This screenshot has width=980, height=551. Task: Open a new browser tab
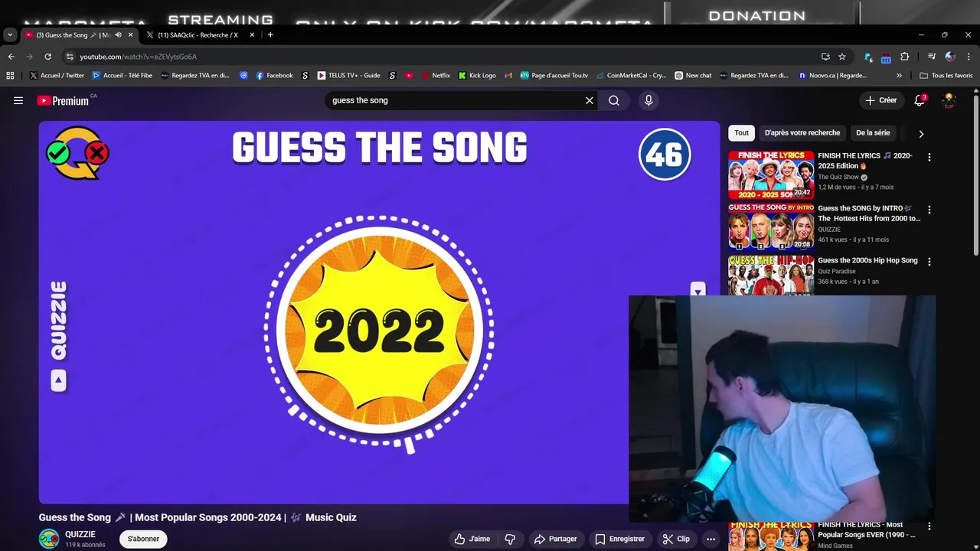click(270, 34)
